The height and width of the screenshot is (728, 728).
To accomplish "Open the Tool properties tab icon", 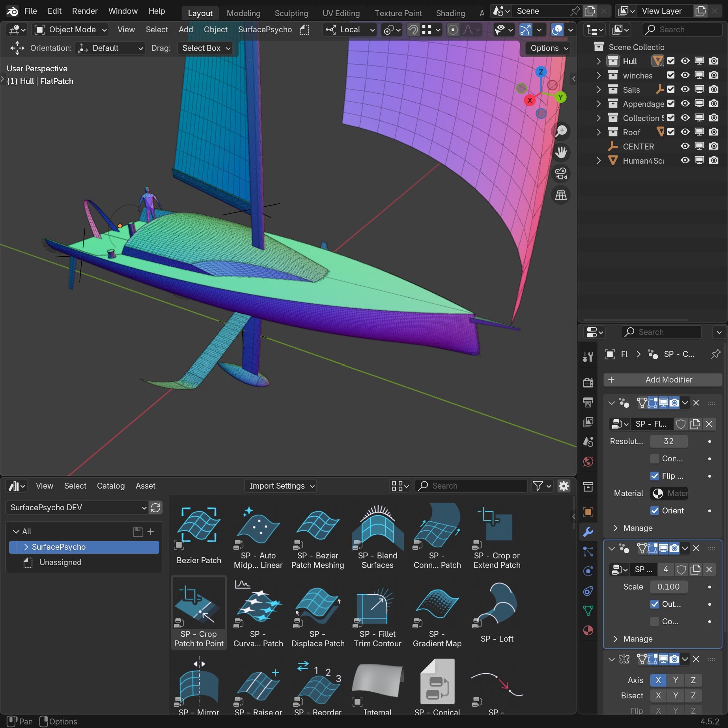I will pyautogui.click(x=588, y=357).
